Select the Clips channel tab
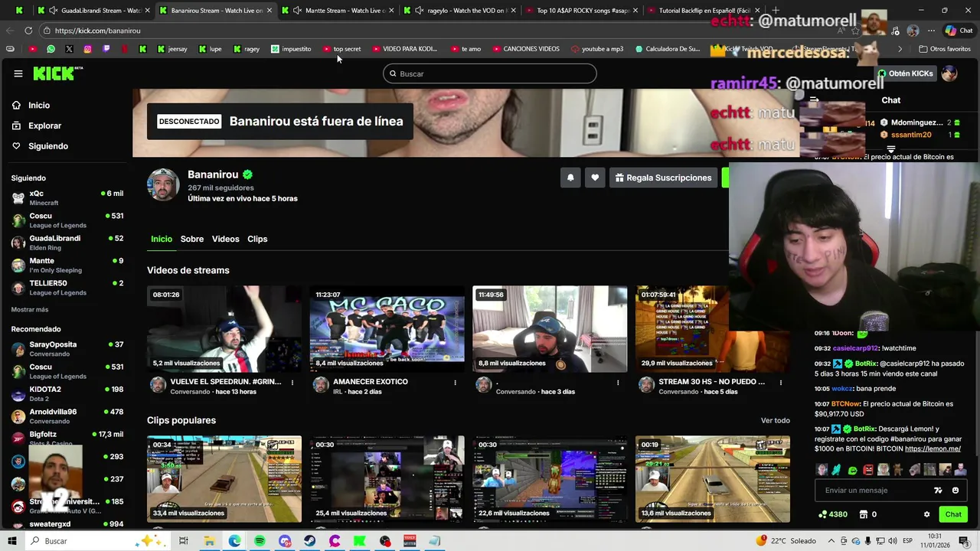 tap(257, 239)
